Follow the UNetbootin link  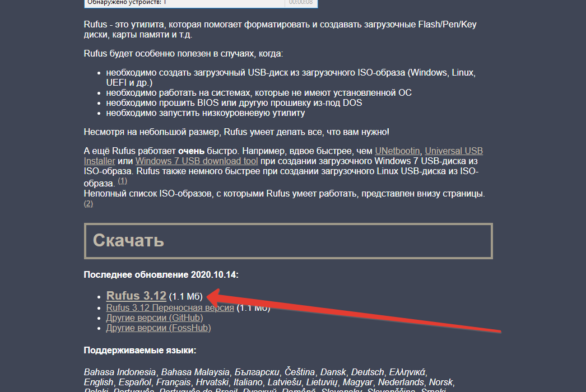coord(397,151)
